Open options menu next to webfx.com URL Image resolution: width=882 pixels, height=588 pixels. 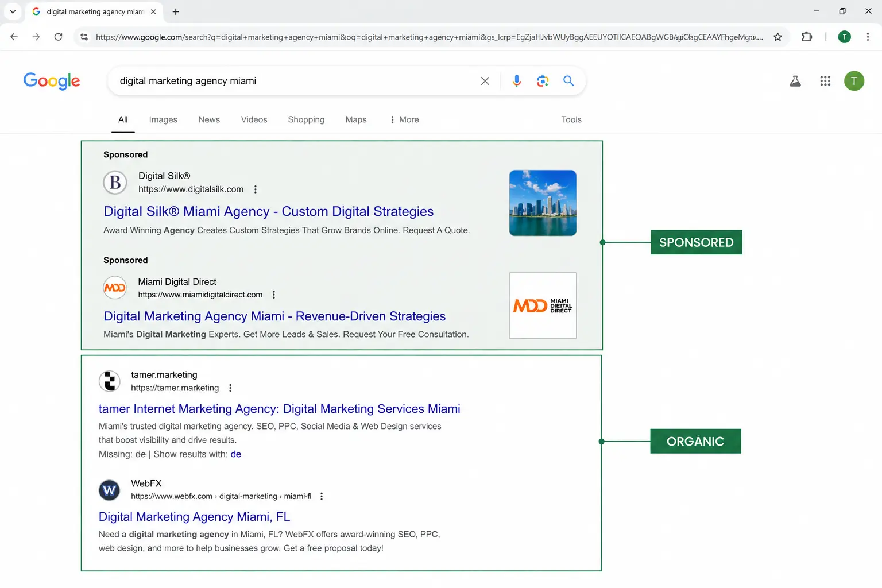pos(322,496)
